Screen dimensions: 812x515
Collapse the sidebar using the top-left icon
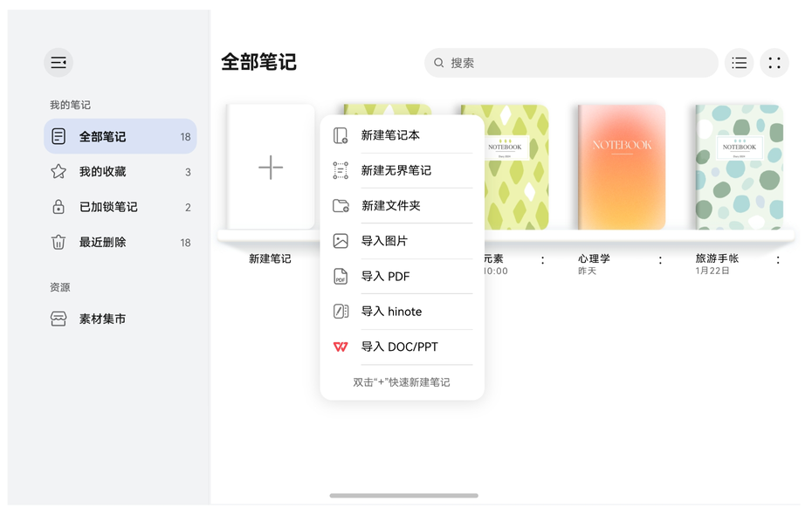(x=58, y=62)
